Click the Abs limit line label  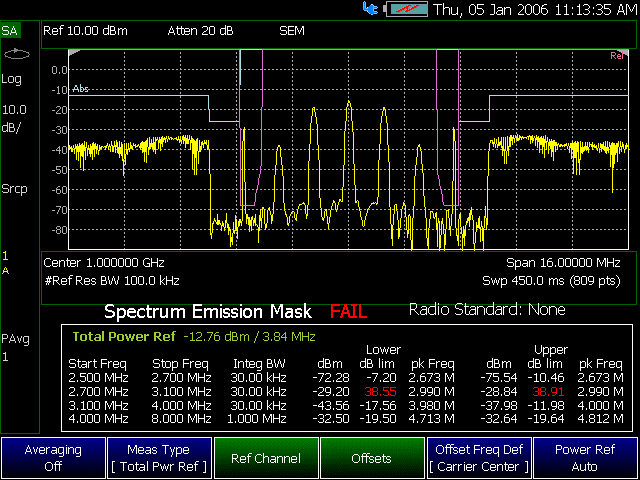[80, 89]
